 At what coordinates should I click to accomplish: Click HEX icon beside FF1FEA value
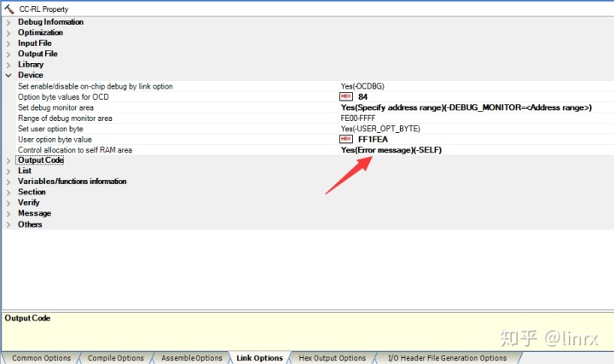point(346,139)
